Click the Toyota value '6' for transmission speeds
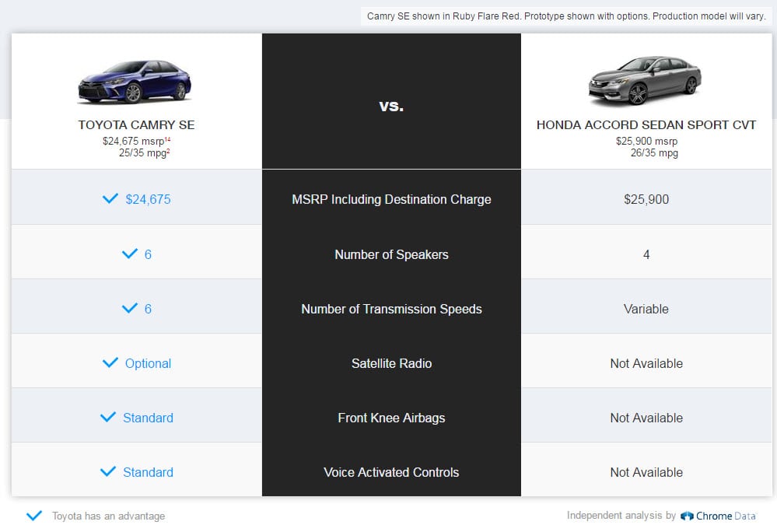The image size is (777, 532). (148, 309)
